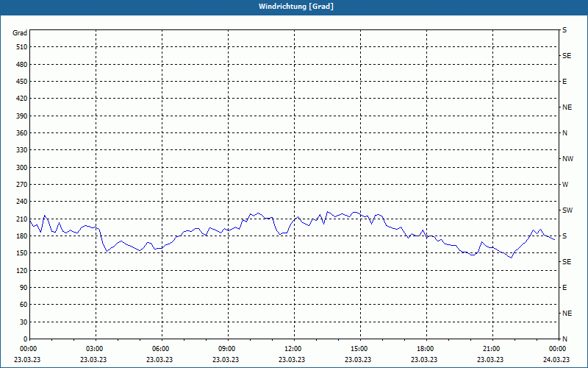Select the 420 degree axis label
Screen dimensions: 588x368
22,99
